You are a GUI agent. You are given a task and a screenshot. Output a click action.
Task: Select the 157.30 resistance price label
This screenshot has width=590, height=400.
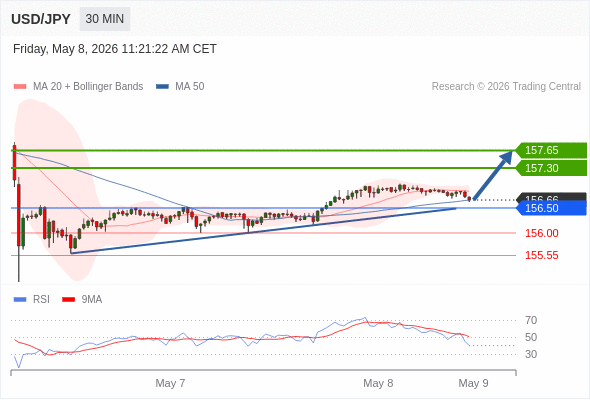(551, 168)
